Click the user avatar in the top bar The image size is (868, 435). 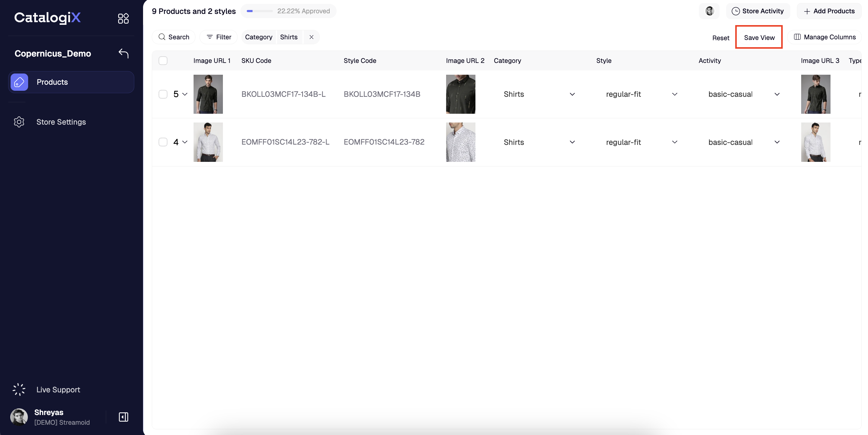pos(709,11)
